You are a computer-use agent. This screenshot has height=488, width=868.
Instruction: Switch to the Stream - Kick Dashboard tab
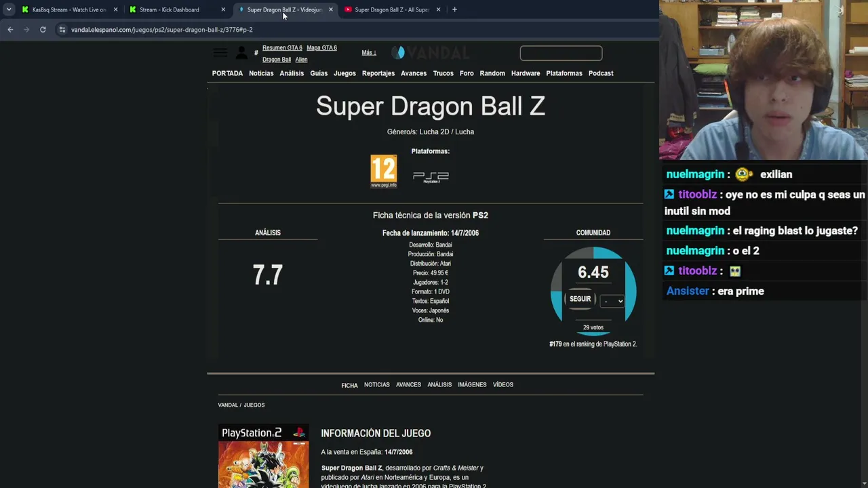click(176, 9)
